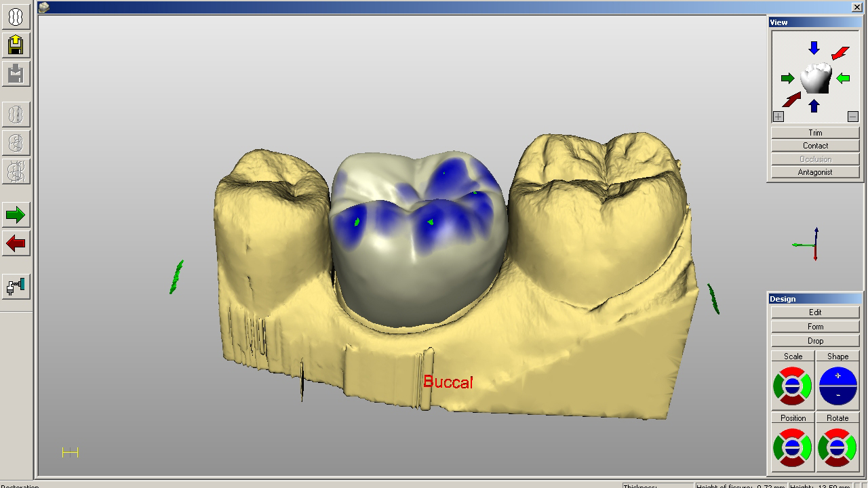Click the plus half of the Shape control
The image size is (868, 488).
837,376
